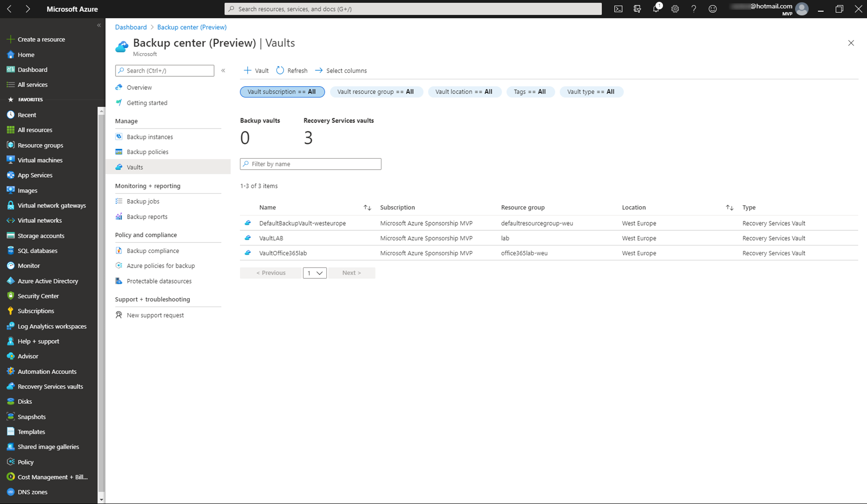Open Cloud Shell icon in top bar
This screenshot has width=867, height=504.
click(x=618, y=9)
